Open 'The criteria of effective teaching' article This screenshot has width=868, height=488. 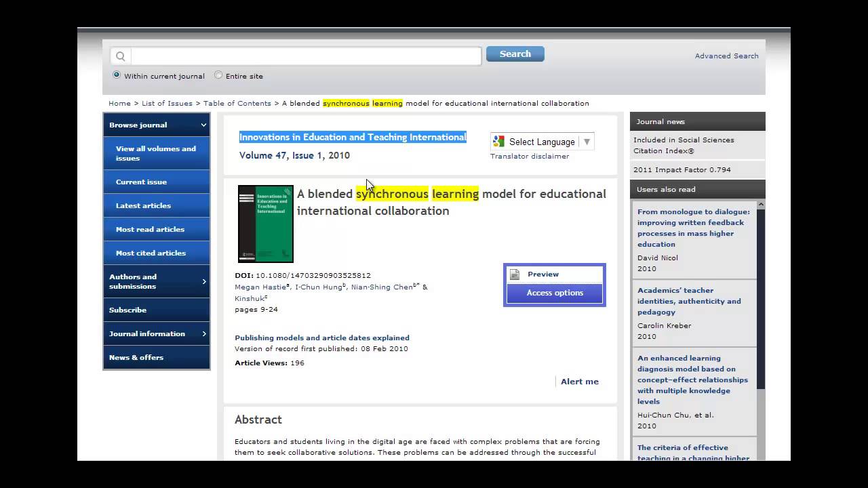693,452
